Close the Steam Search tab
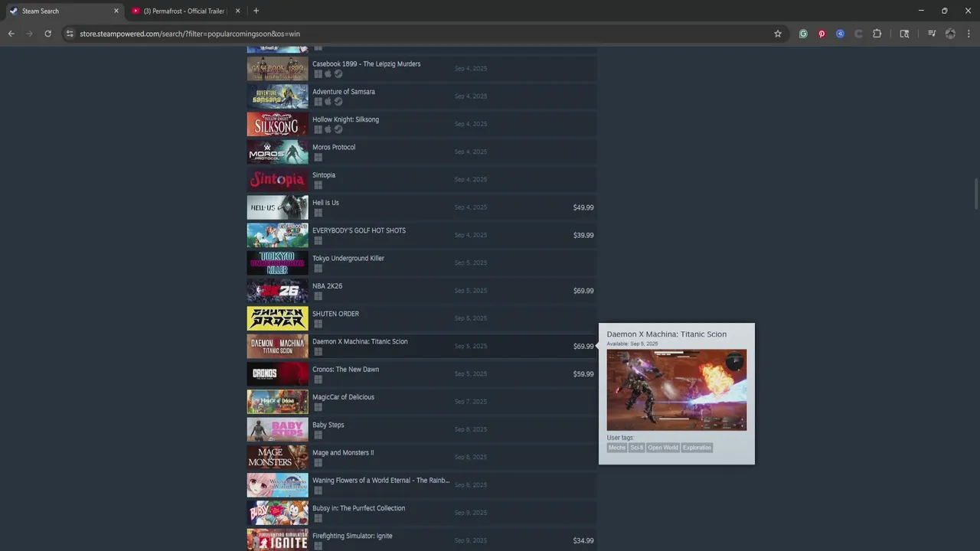The height and width of the screenshot is (551, 980). [116, 11]
